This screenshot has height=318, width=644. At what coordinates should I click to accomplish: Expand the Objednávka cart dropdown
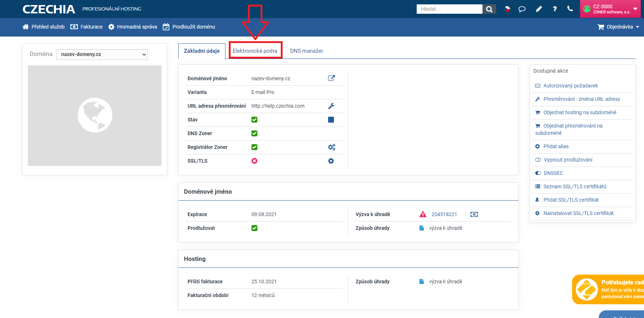pos(618,27)
